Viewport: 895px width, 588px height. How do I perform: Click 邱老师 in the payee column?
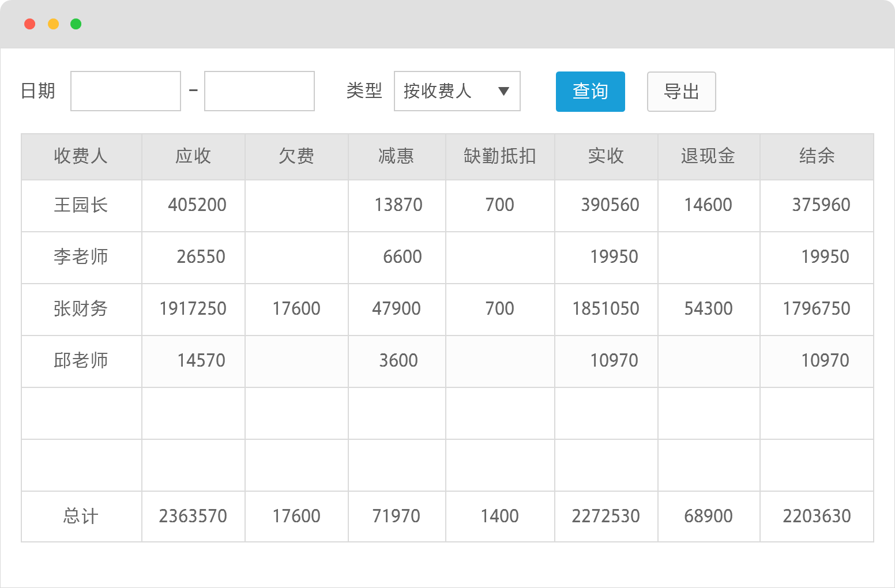pos(81,361)
